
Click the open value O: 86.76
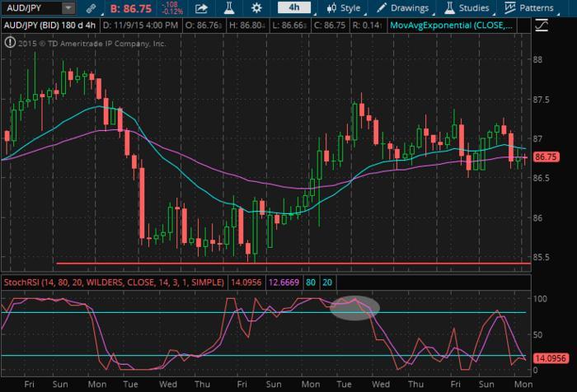[204, 26]
